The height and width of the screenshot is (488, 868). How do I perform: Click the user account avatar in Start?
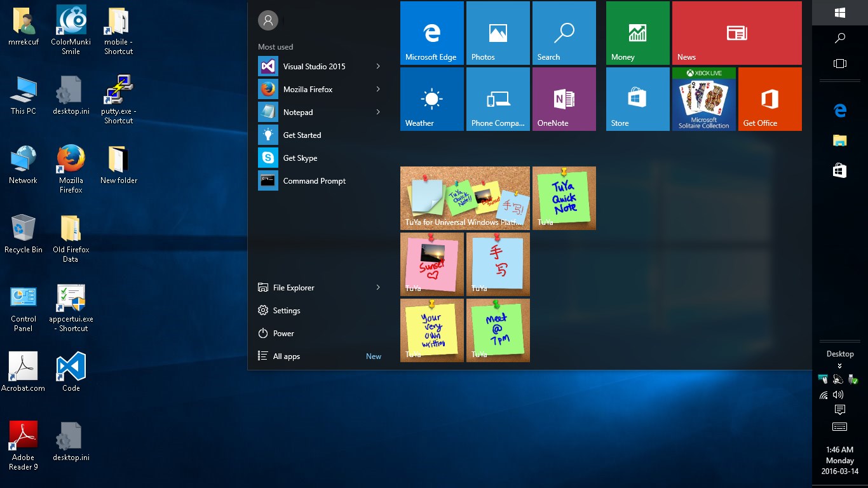[x=268, y=20]
